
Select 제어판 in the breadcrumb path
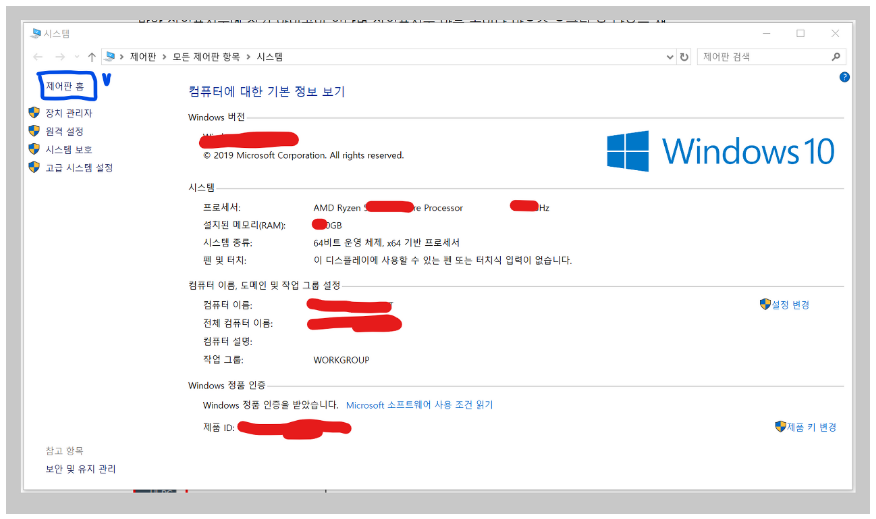(x=143, y=56)
